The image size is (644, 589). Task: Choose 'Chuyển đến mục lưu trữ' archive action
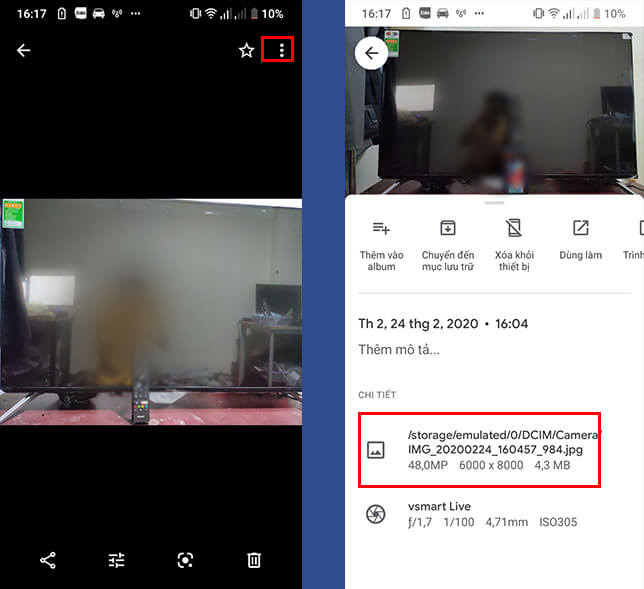448,245
